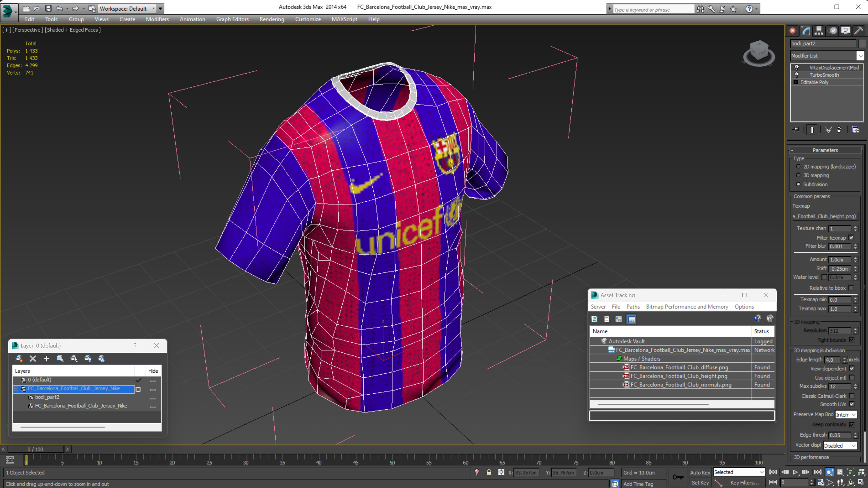
Task: Open Bitmap Performance and Memory menu
Action: click(687, 306)
